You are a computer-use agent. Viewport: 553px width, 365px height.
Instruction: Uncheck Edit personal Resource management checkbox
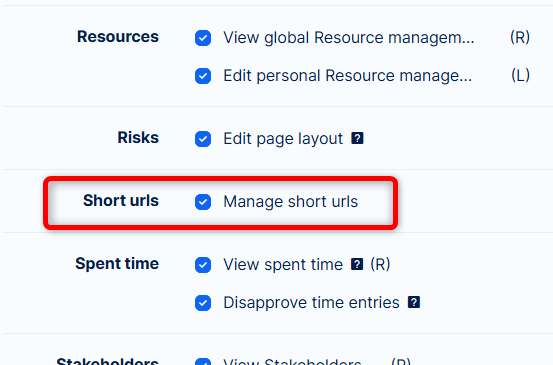(x=203, y=76)
